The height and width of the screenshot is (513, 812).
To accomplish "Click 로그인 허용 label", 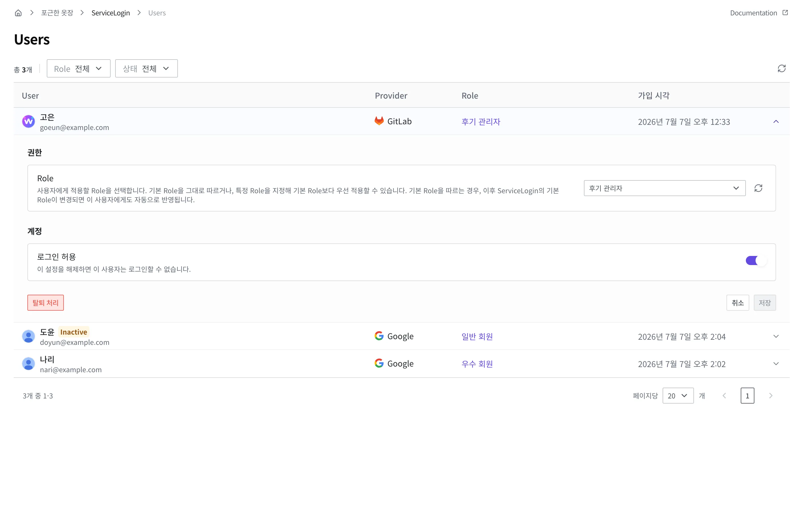I will (x=56, y=257).
